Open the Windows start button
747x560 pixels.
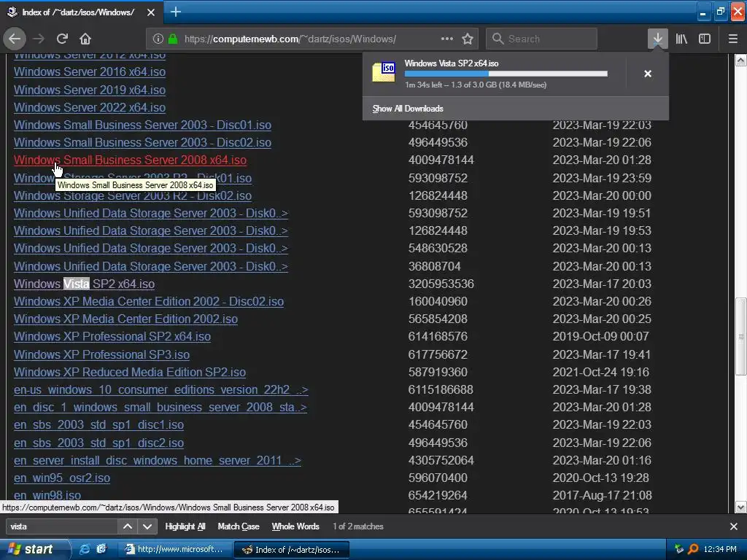(x=34, y=549)
